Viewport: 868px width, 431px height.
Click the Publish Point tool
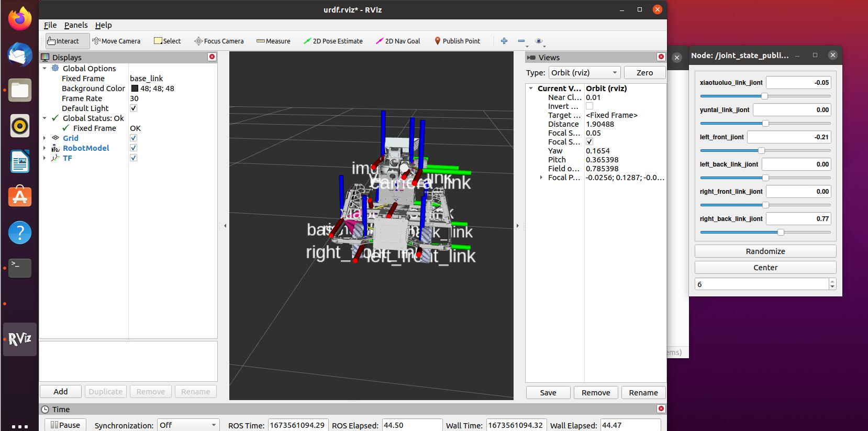[457, 41]
